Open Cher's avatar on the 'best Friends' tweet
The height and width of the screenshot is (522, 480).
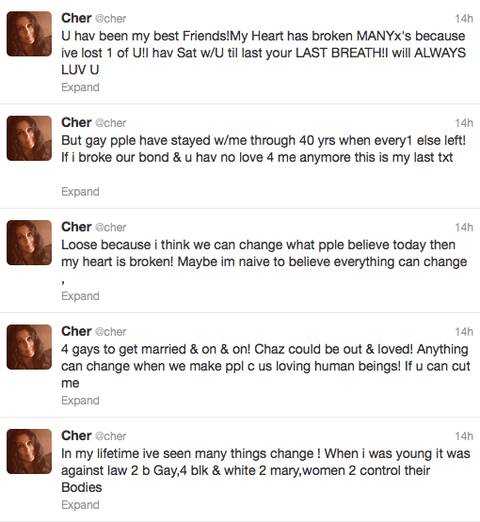click(x=29, y=34)
